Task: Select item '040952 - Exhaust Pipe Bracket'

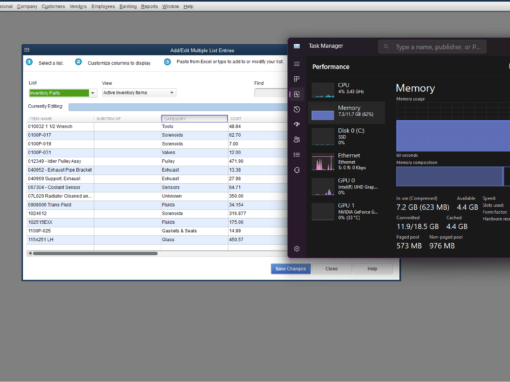Action: [x=60, y=170]
